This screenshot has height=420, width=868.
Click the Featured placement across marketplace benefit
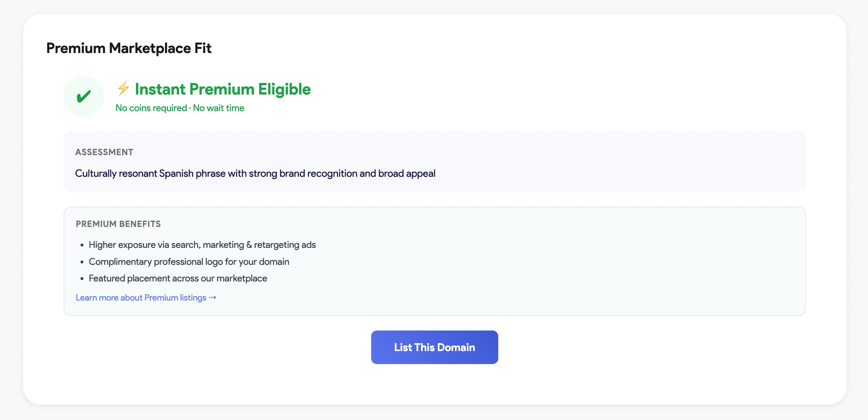click(178, 279)
